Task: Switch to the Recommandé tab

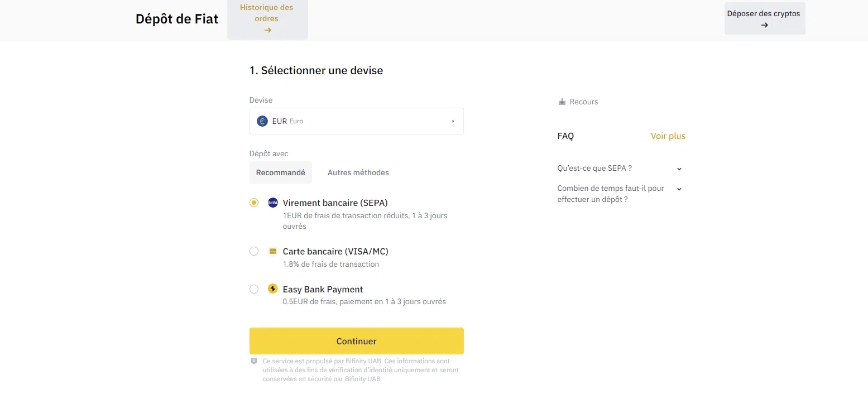Action: (280, 172)
